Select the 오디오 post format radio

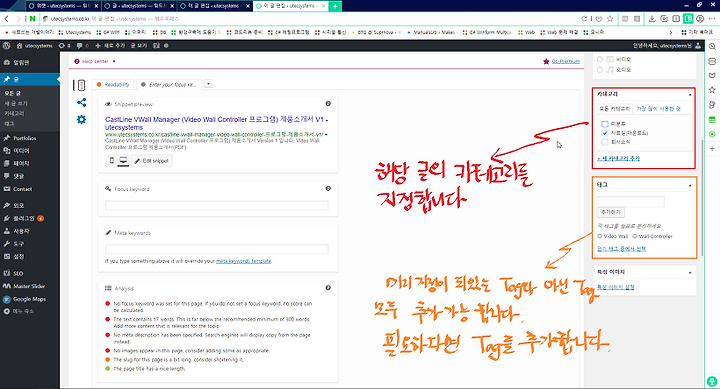click(x=600, y=70)
